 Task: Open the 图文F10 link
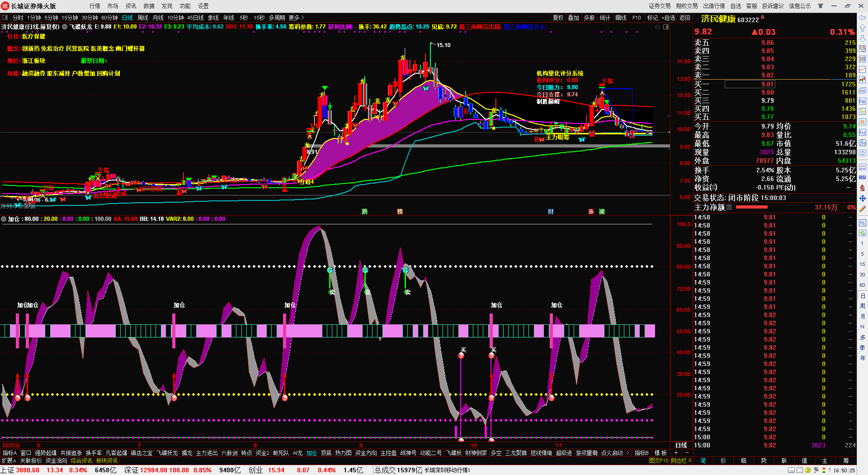pos(659,461)
